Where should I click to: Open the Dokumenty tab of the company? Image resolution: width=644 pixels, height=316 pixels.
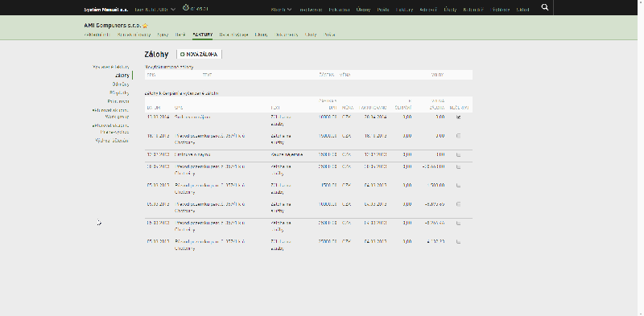pyautogui.click(x=287, y=35)
